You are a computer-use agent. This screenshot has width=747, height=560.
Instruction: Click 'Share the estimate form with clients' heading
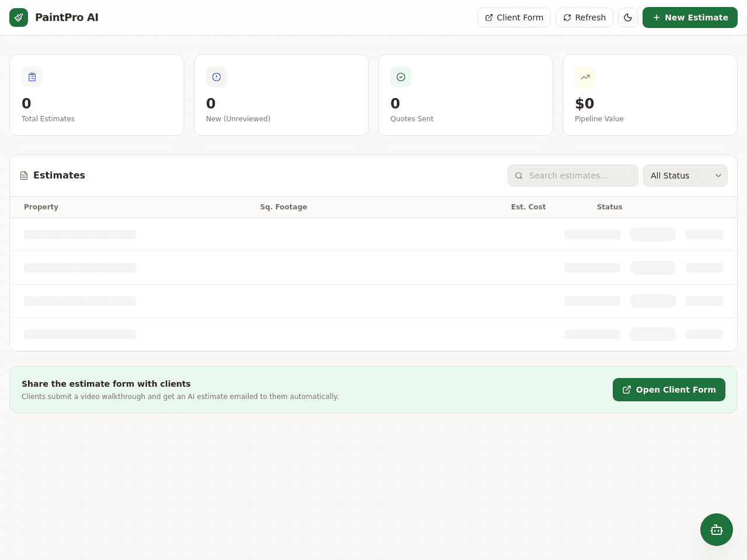[x=106, y=384]
